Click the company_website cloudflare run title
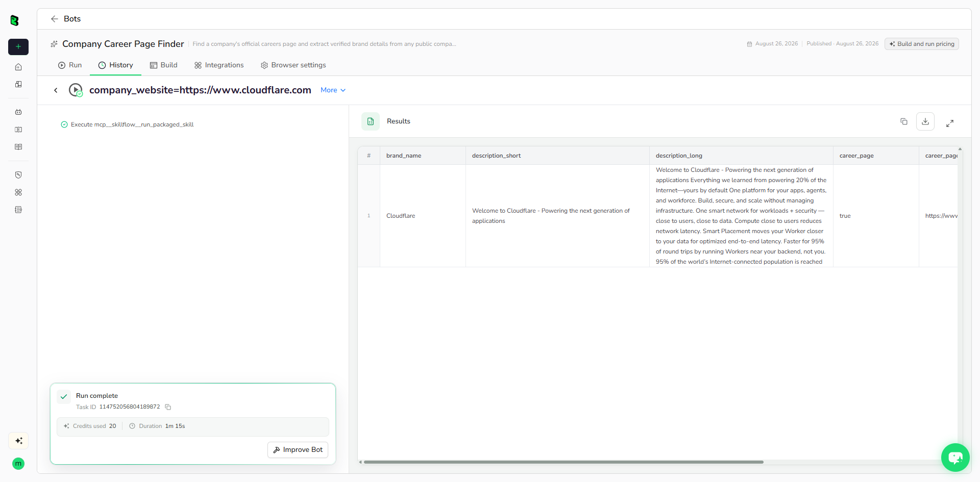The image size is (980, 482). [200, 90]
